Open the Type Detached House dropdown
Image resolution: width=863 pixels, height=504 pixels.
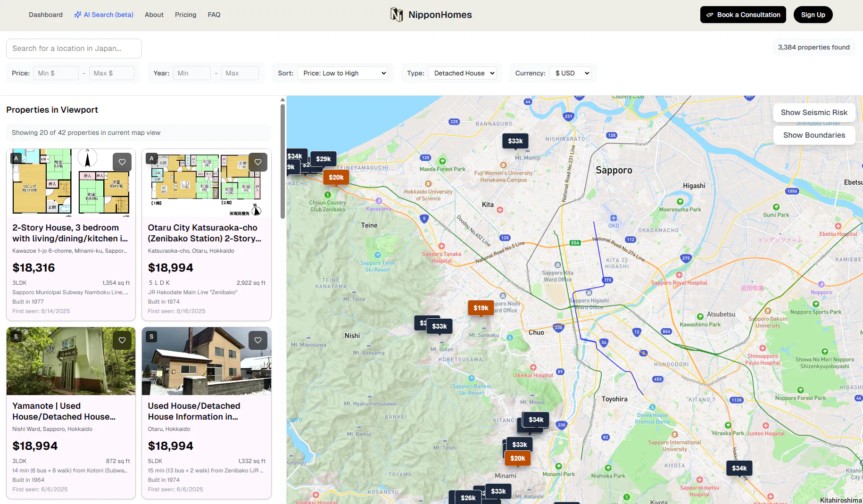(x=462, y=73)
